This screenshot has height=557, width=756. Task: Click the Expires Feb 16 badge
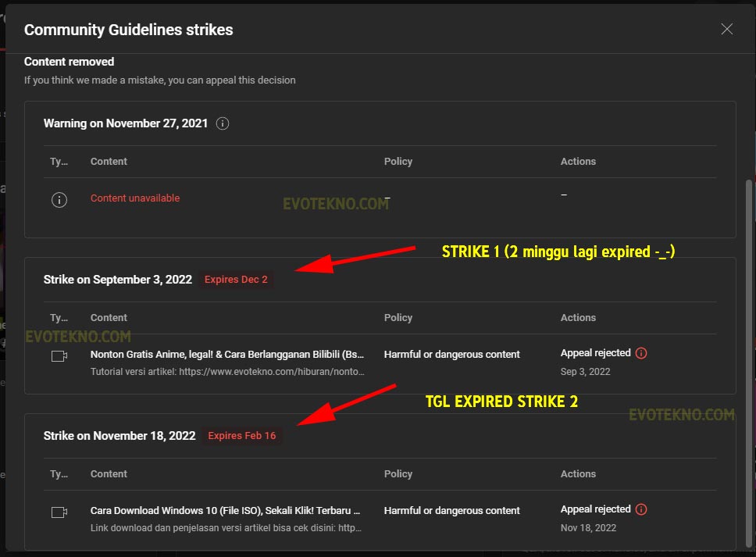tap(241, 436)
